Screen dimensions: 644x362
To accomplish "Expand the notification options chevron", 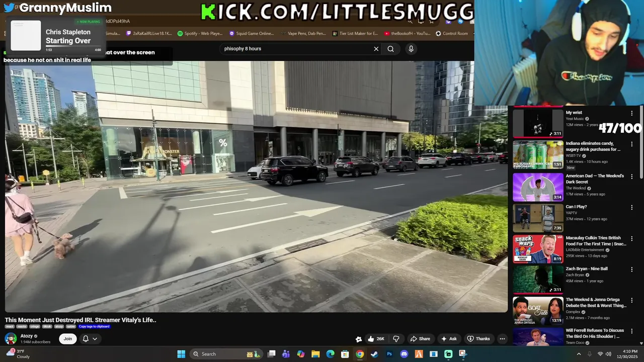I will [95, 339].
